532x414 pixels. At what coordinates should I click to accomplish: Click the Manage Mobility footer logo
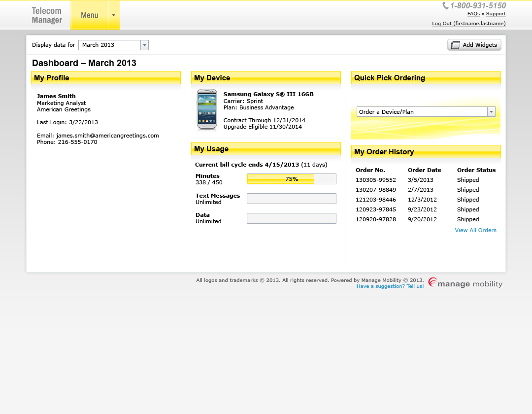(x=465, y=283)
